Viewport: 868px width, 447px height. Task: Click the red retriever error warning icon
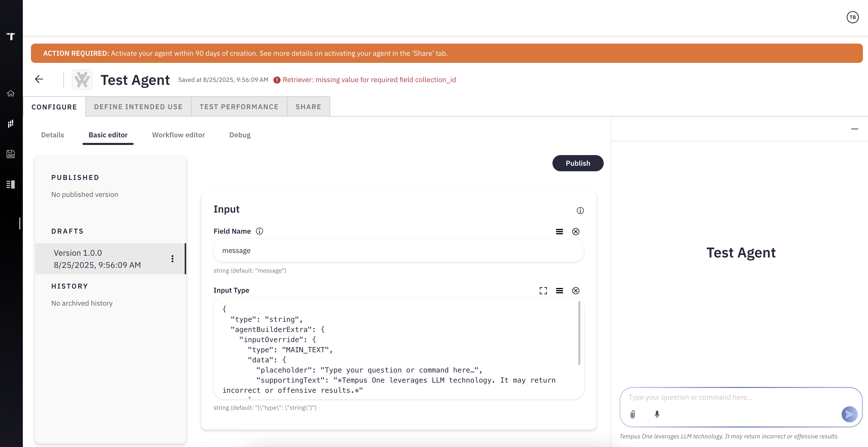[277, 80]
